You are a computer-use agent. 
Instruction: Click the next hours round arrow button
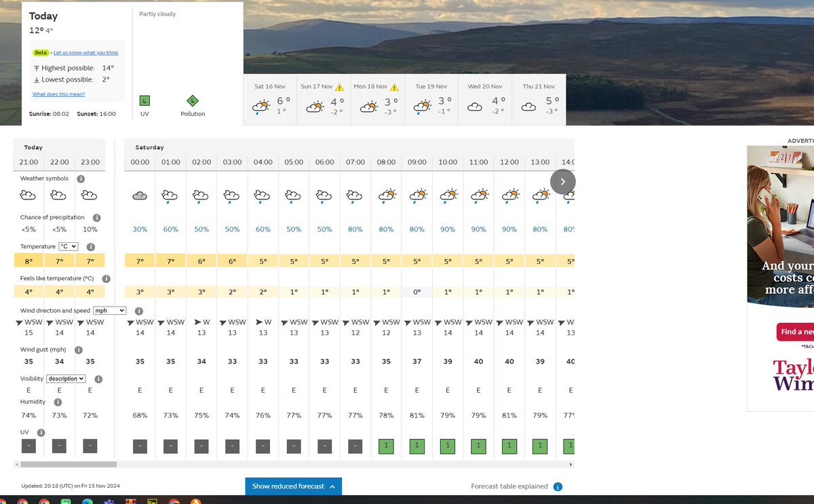563,181
